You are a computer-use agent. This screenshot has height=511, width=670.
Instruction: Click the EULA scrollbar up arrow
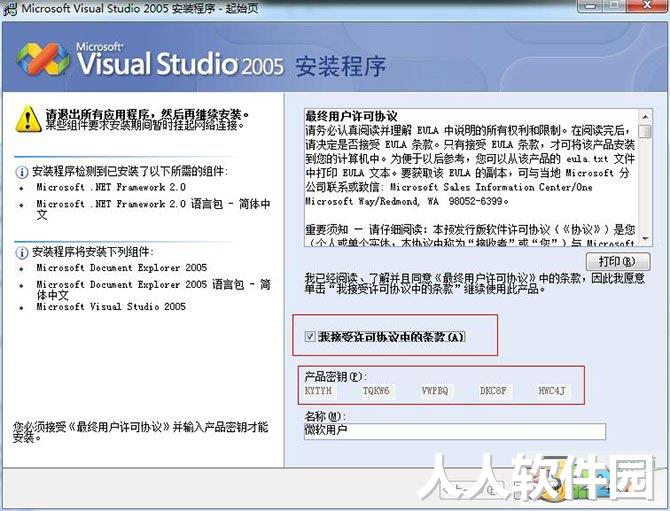[x=645, y=116]
